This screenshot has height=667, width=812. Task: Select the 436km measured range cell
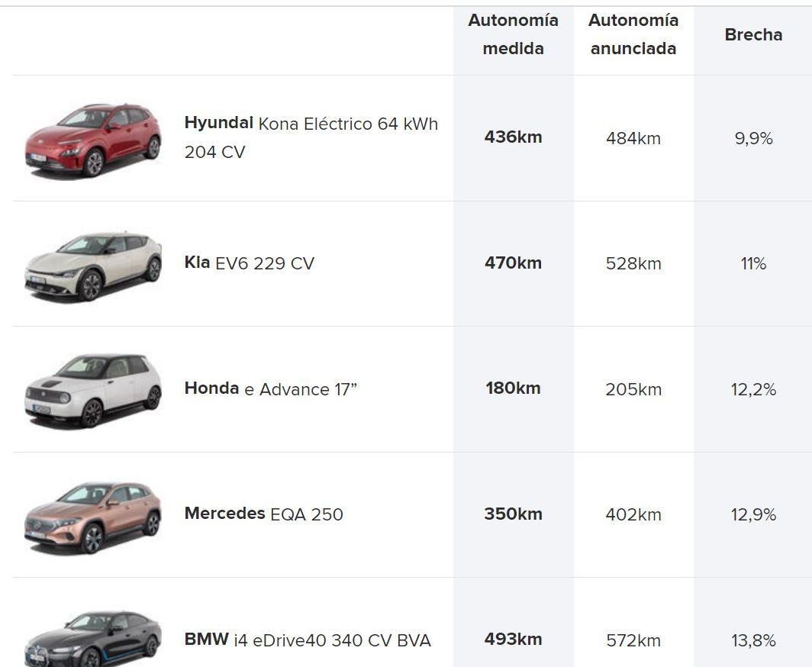tap(513, 137)
